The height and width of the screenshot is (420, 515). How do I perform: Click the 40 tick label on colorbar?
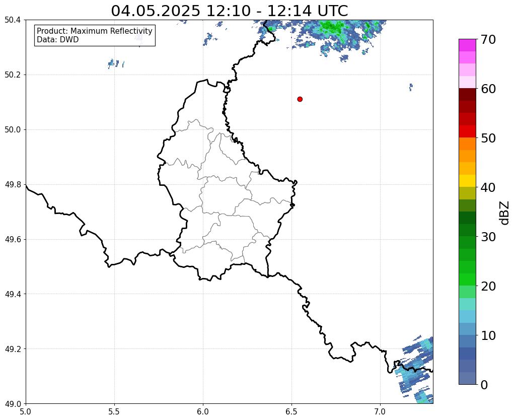tap(488, 187)
